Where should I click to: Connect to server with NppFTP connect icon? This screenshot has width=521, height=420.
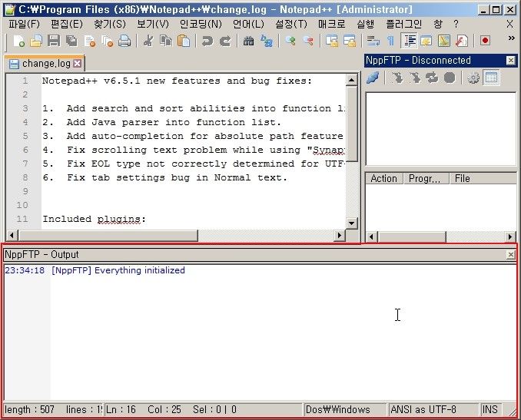373,78
